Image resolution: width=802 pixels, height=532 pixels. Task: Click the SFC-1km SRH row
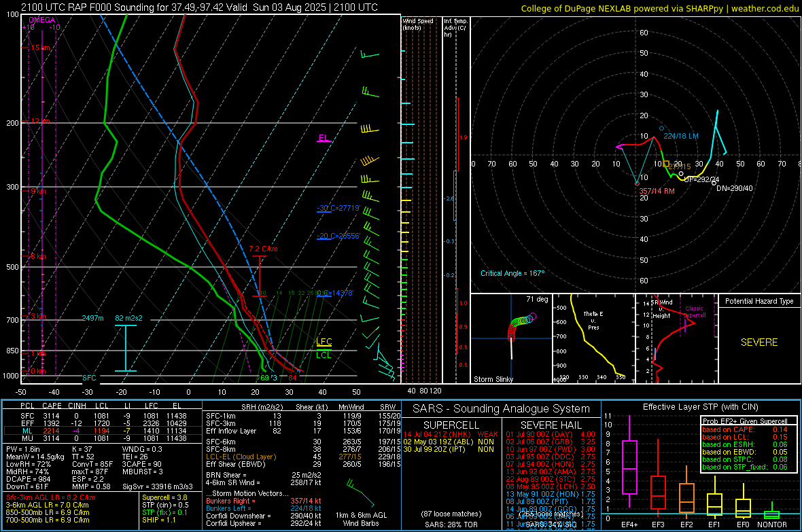click(x=303, y=416)
